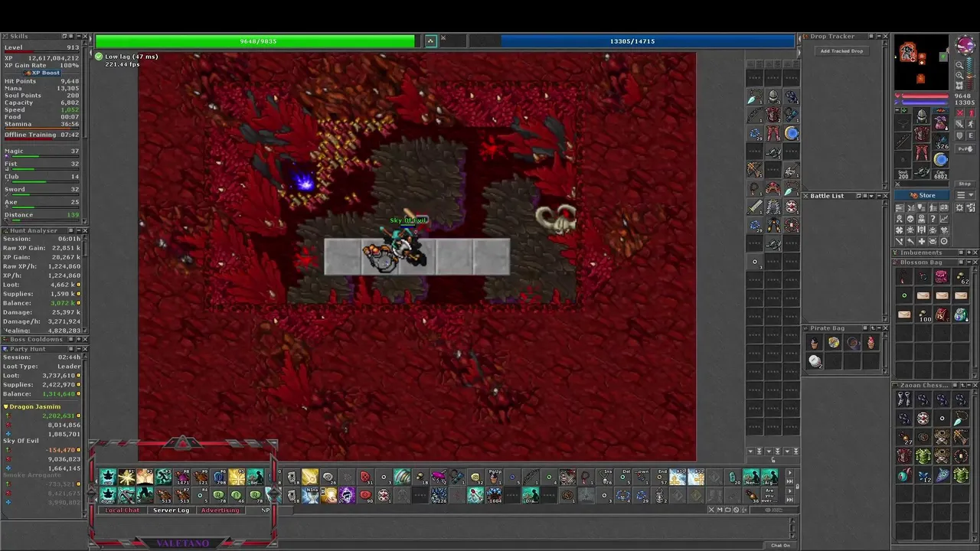980x551 pixels.
Task: Collapse the Hunt Analyser panel
Action: pos(79,230)
